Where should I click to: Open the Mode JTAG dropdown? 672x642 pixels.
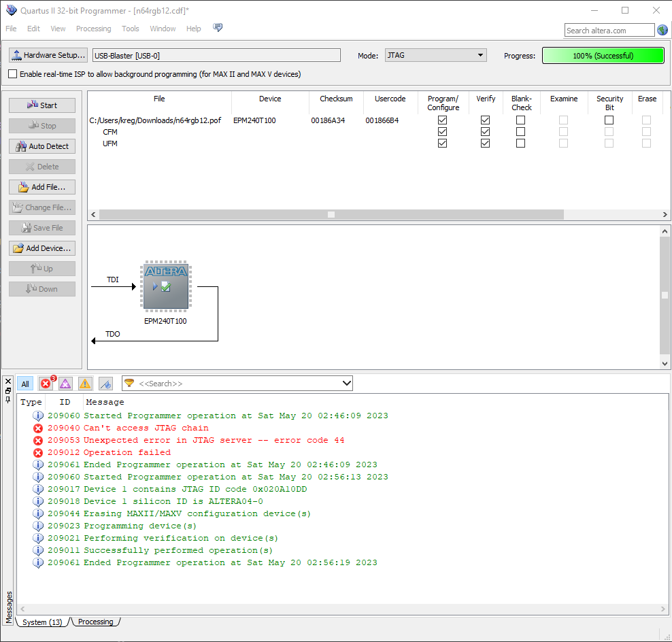435,55
